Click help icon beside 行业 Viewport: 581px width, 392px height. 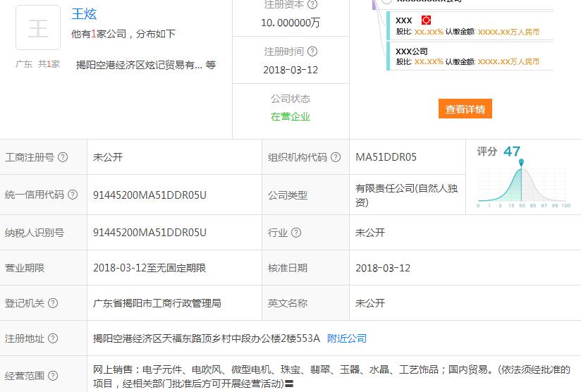click(296, 233)
